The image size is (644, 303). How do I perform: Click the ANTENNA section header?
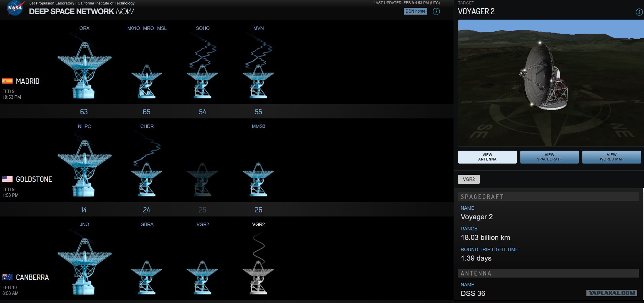pyautogui.click(x=548, y=273)
